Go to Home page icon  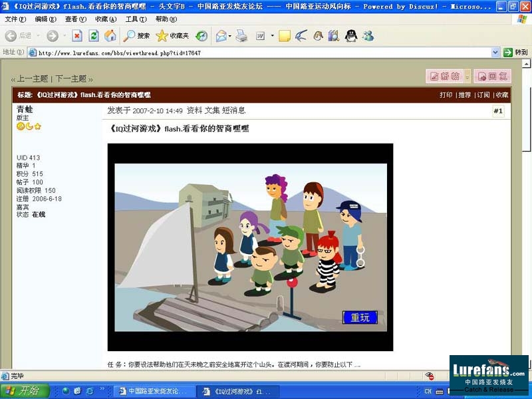point(110,36)
